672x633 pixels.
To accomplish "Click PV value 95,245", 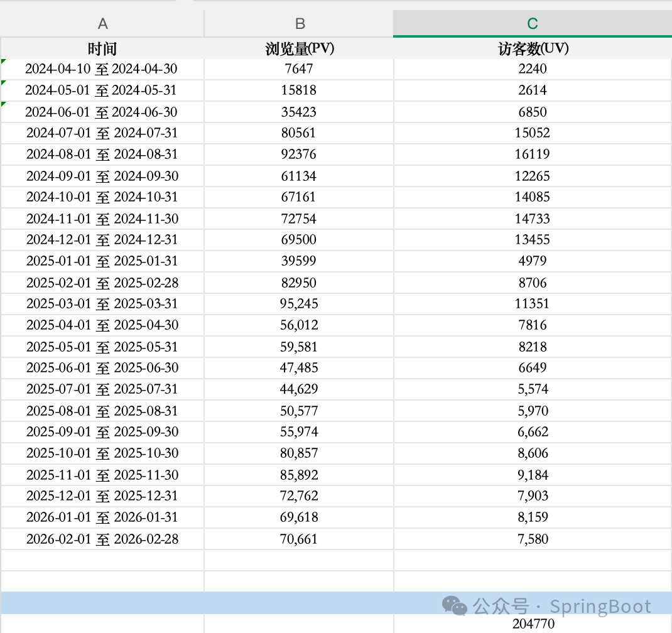I will pyautogui.click(x=299, y=304).
